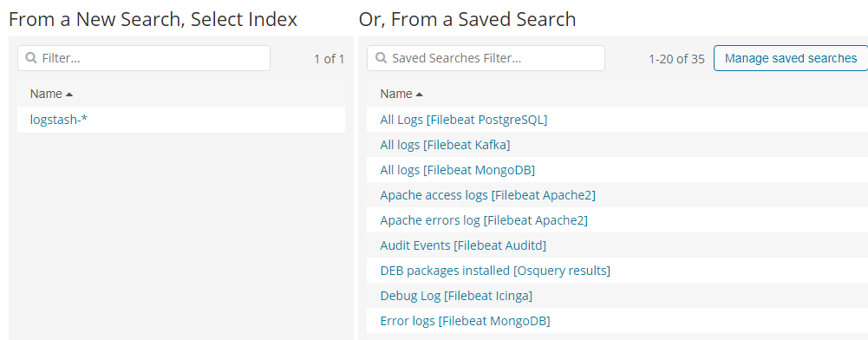The width and height of the screenshot is (868, 340).
Task: Open Error logs [Filebeat MongoDB] search
Action: 465,321
